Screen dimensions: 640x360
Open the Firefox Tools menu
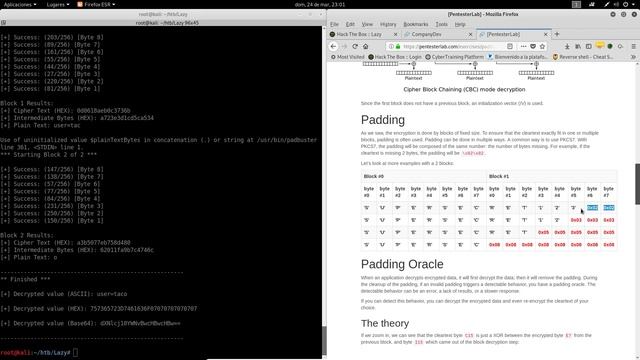tap(442, 24)
